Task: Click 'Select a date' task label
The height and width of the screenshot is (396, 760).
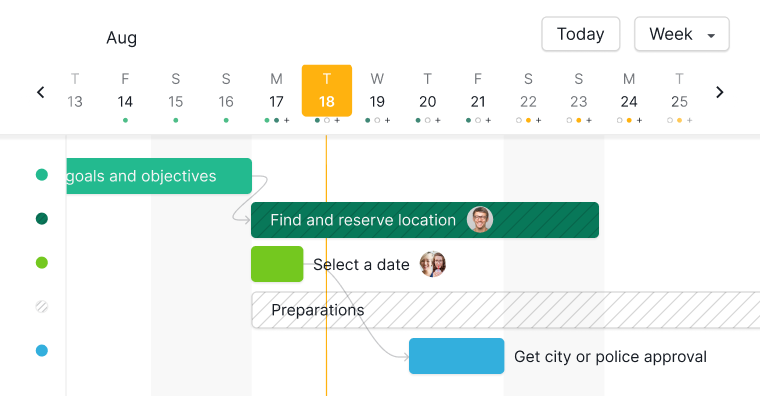Action: point(361,265)
